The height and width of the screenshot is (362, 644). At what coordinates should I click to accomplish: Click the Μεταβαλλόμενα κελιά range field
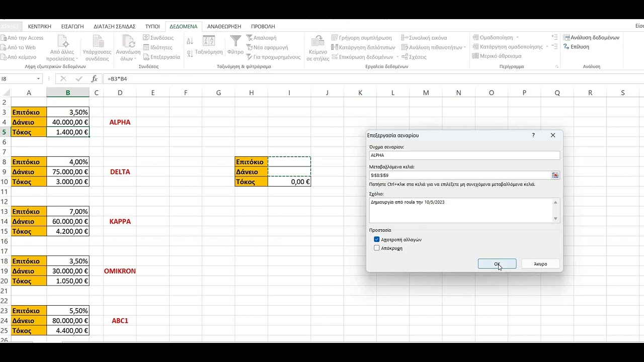(460, 175)
